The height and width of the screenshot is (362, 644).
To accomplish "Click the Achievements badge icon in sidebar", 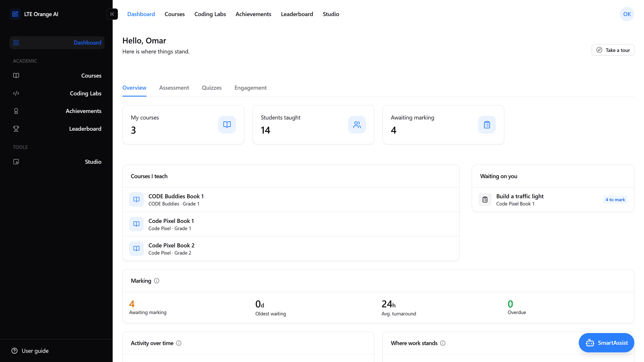I will pos(16,111).
